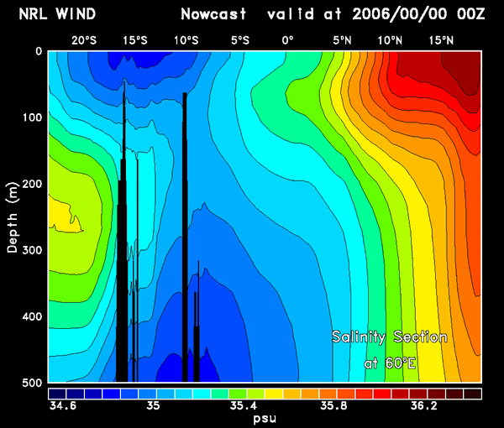Select the 0° equator label
This screenshot has height=428, width=504.
[287, 41]
